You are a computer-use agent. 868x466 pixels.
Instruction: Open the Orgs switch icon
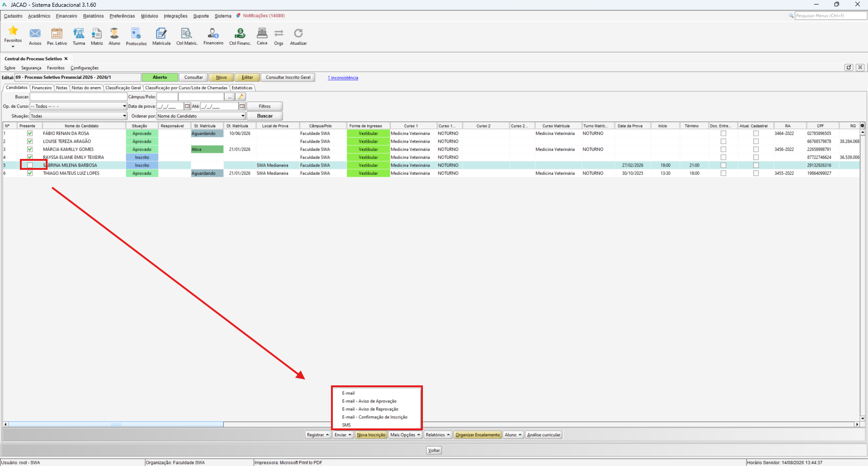pyautogui.click(x=279, y=33)
